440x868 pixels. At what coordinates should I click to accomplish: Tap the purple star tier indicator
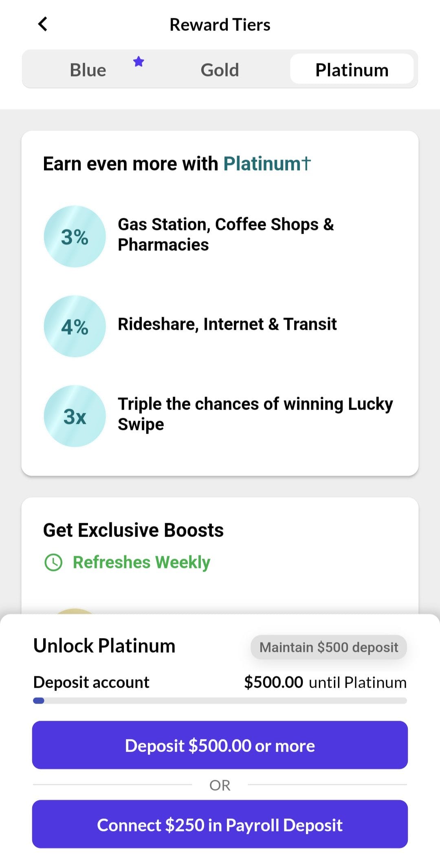tap(139, 62)
